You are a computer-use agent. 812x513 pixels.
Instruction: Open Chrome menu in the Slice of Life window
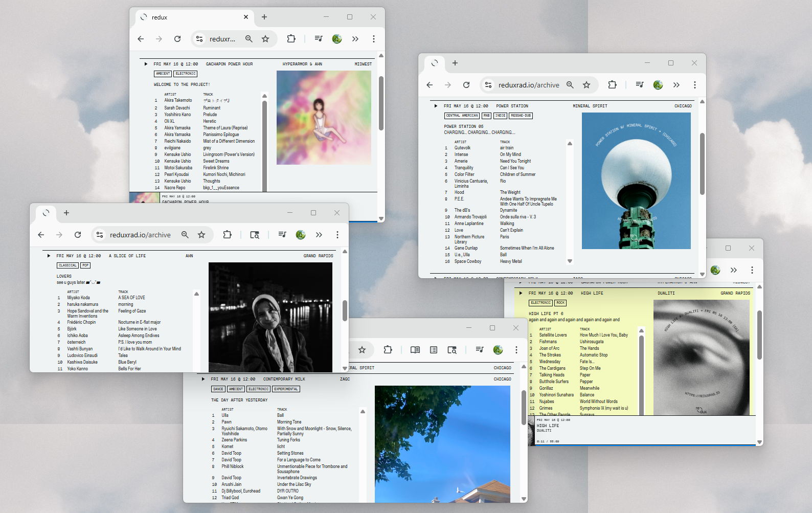coord(337,235)
